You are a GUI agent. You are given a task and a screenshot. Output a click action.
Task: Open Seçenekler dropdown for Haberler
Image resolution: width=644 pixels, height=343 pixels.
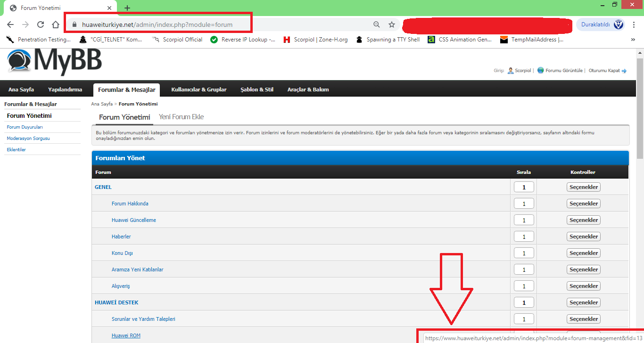[x=584, y=237]
